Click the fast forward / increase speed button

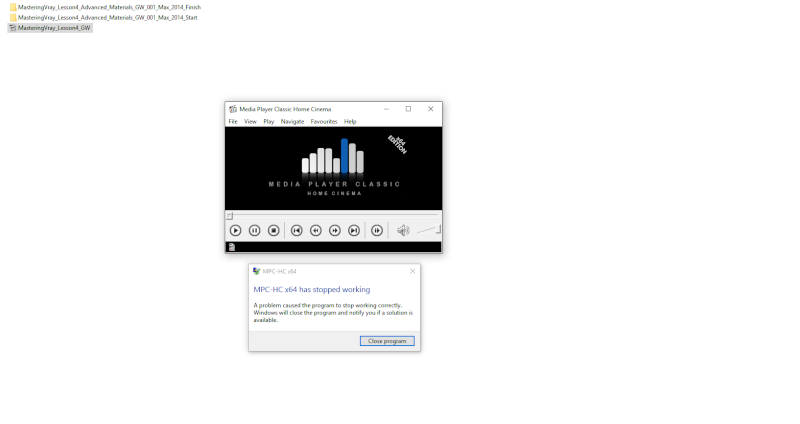(x=335, y=231)
